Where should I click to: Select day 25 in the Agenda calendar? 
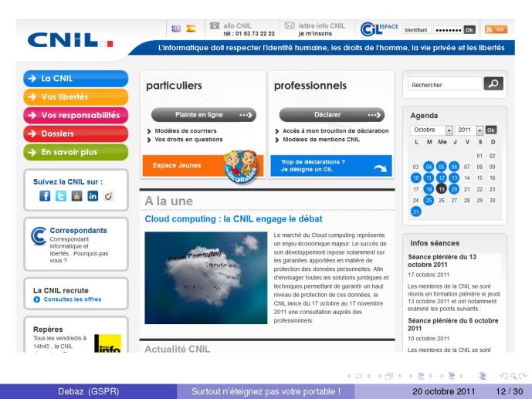(x=429, y=201)
